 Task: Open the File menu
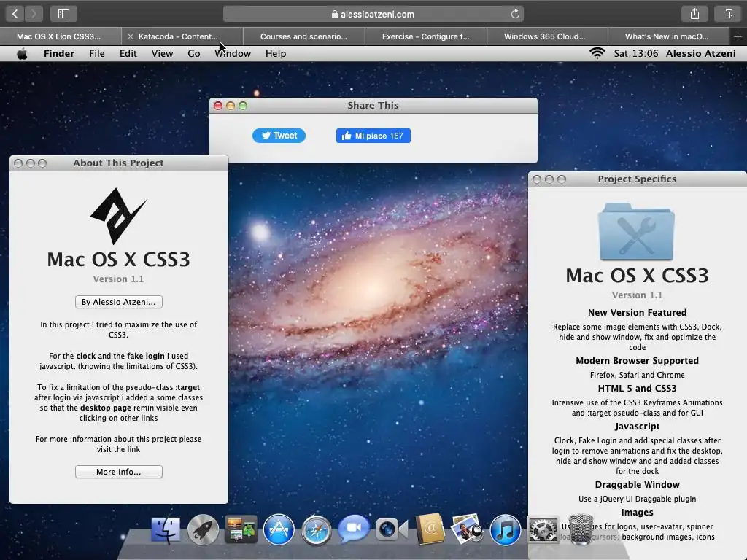[x=97, y=53]
